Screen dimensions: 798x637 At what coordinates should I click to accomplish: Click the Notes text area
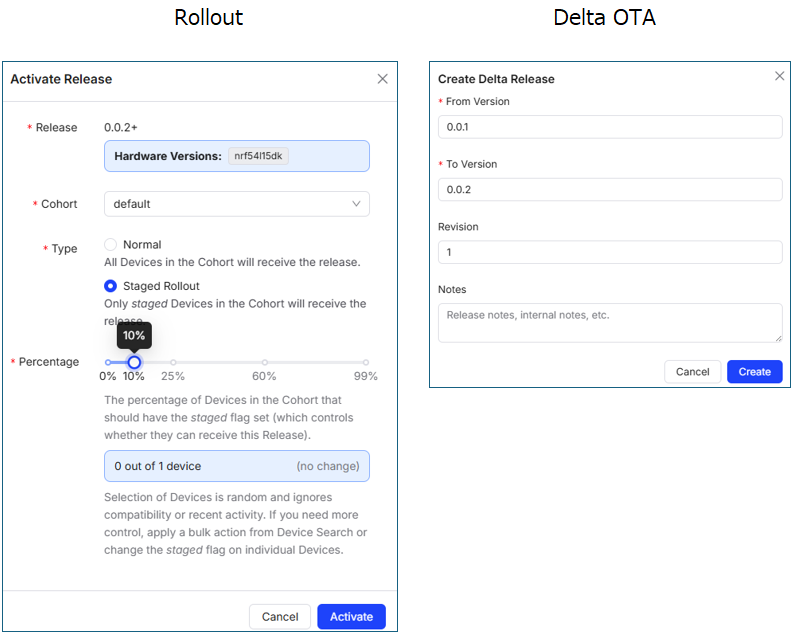point(610,323)
